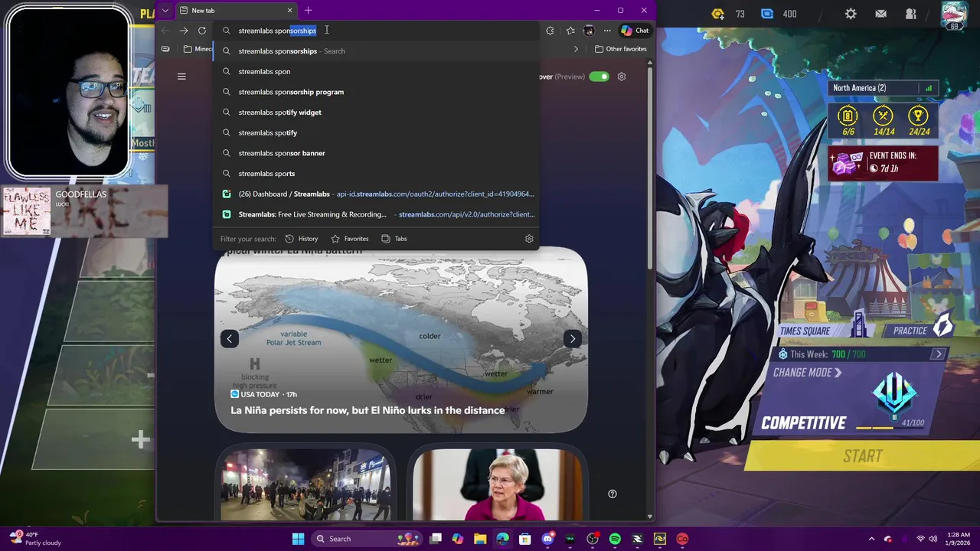Choose suggestion 'streamlabs sponsorship program'

[x=376, y=92]
